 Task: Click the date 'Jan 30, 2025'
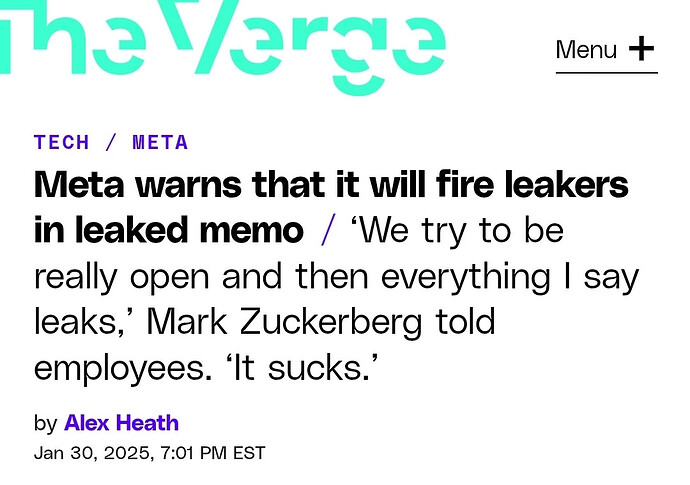tap(90, 453)
